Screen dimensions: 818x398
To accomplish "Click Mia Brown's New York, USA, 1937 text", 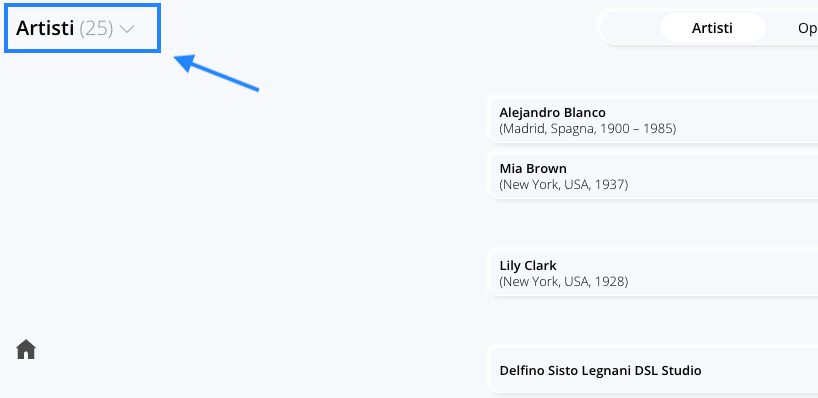I will pyautogui.click(x=563, y=184).
